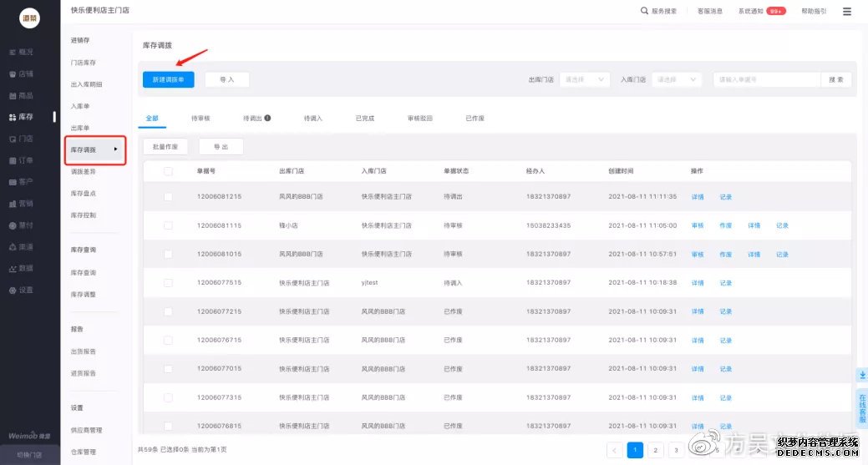Click the 批量作废 button
This screenshot has height=465, width=868.
tap(165, 147)
